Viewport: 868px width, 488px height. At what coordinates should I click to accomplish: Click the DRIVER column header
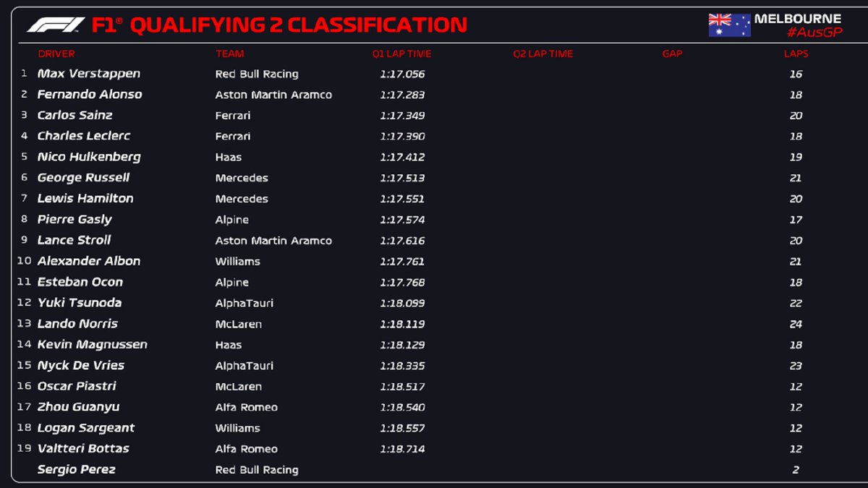tap(56, 53)
